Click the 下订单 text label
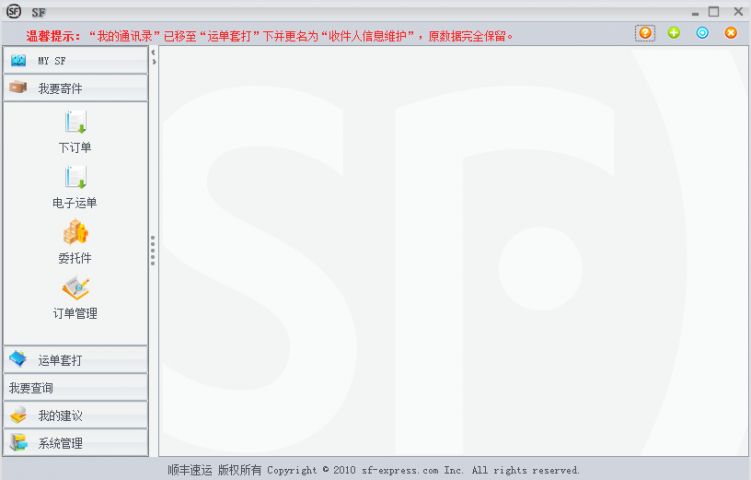Screen dimensions: 751x480 pyautogui.click(x=75, y=148)
